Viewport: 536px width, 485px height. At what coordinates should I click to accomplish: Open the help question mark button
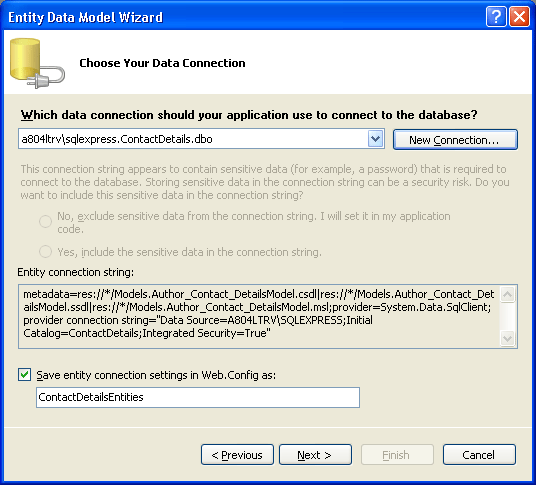(496, 16)
